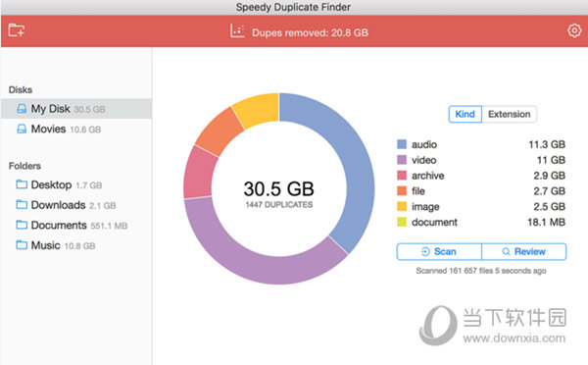Pick the Music folder entry
Screen dimensions: 588x365
point(76,245)
